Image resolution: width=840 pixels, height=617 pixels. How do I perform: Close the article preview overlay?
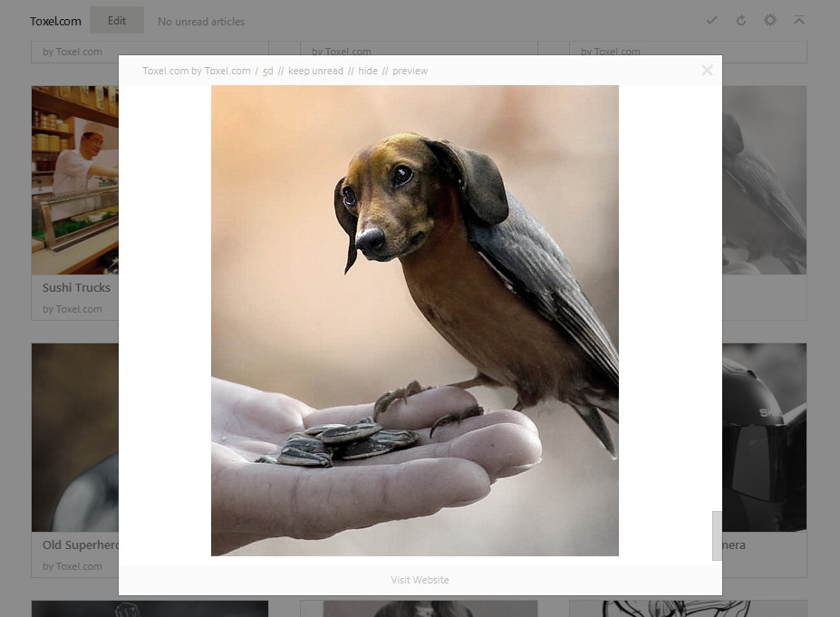[x=707, y=70]
